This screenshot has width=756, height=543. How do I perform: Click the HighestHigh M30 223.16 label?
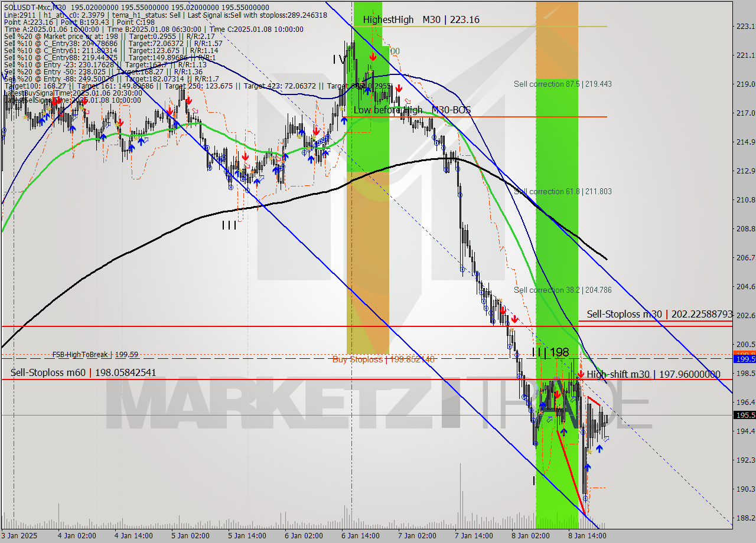tap(421, 19)
